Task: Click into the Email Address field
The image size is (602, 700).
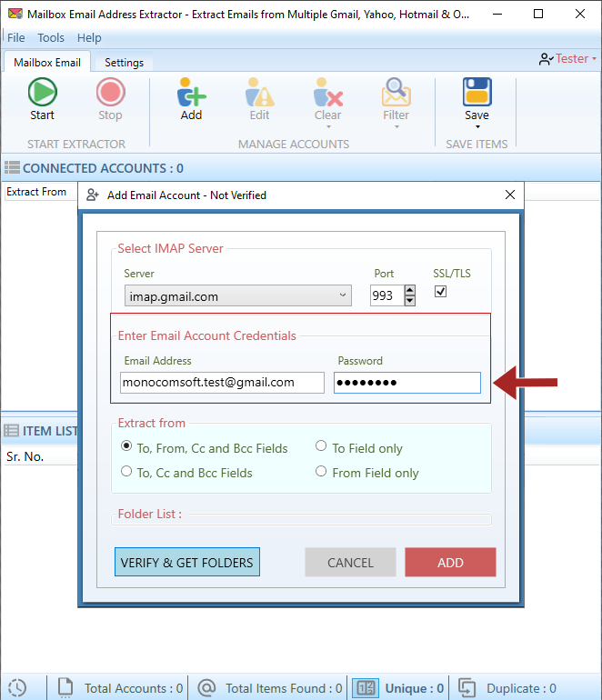Action: pyautogui.click(x=222, y=383)
